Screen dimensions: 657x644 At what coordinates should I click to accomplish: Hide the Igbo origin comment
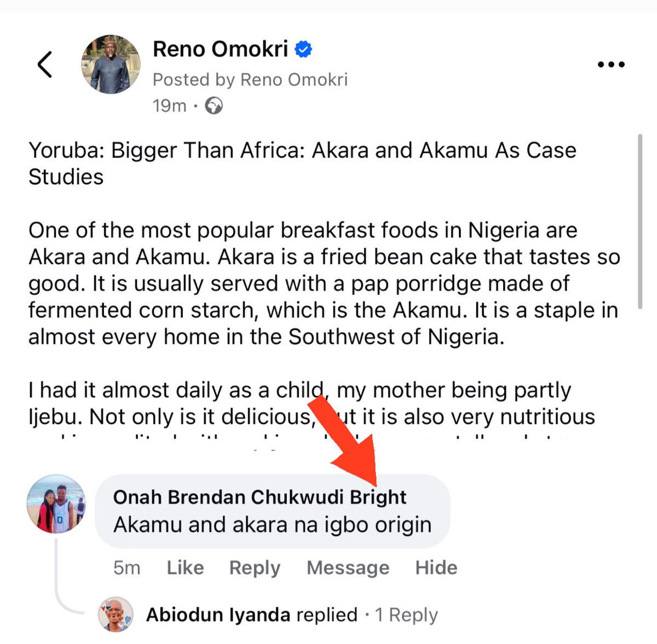tap(436, 568)
